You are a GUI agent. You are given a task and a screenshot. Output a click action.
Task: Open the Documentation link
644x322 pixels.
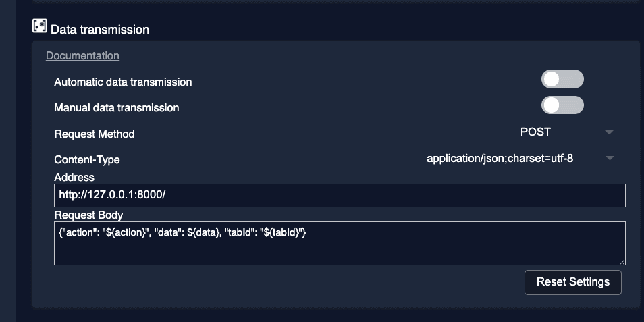(x=82, y=56)
